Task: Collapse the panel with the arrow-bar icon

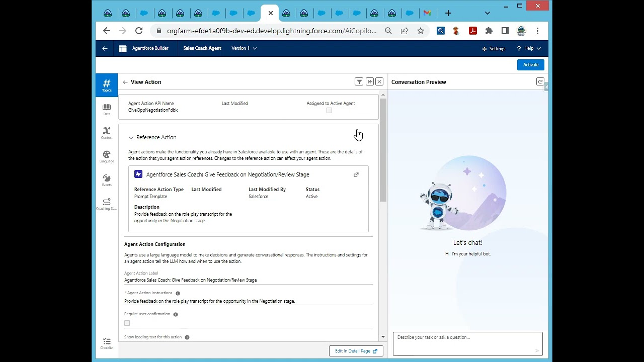Action: click(369, 81)
